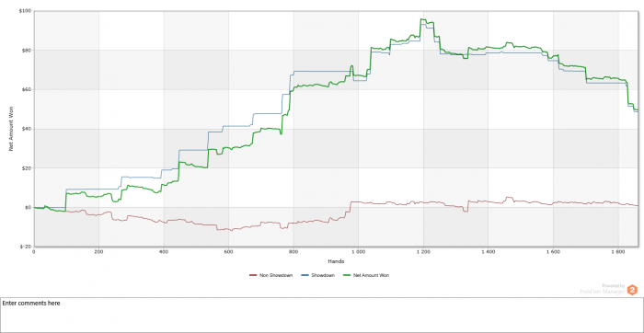Toggle the Non Showdown legend entry
Screen dimensions: 644x333
271,276
